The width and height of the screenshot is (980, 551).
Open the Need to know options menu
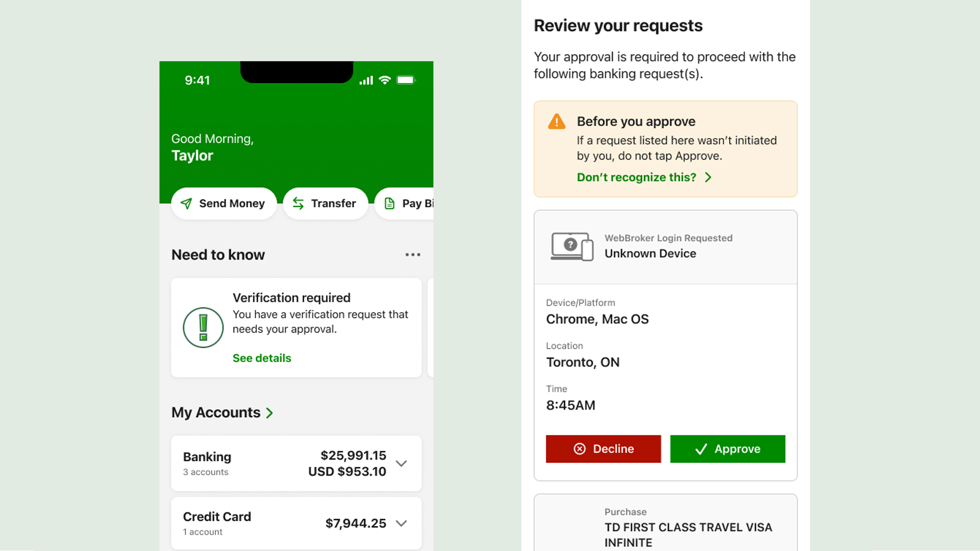413,255
